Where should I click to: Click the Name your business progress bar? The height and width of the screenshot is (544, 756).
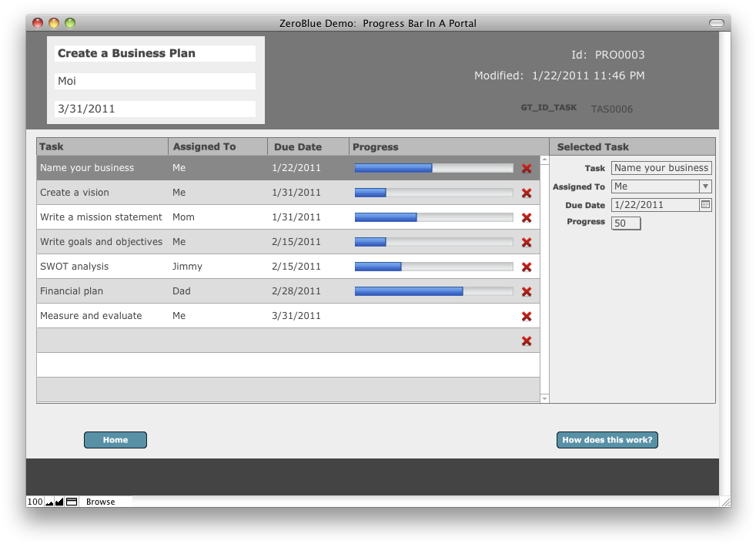click(434, 168)
